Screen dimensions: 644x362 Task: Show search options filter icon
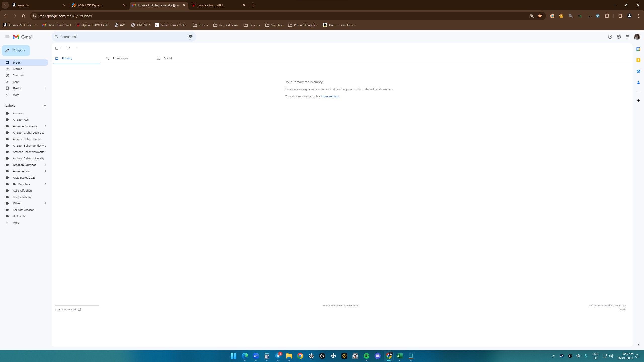(x=191, y=37)
